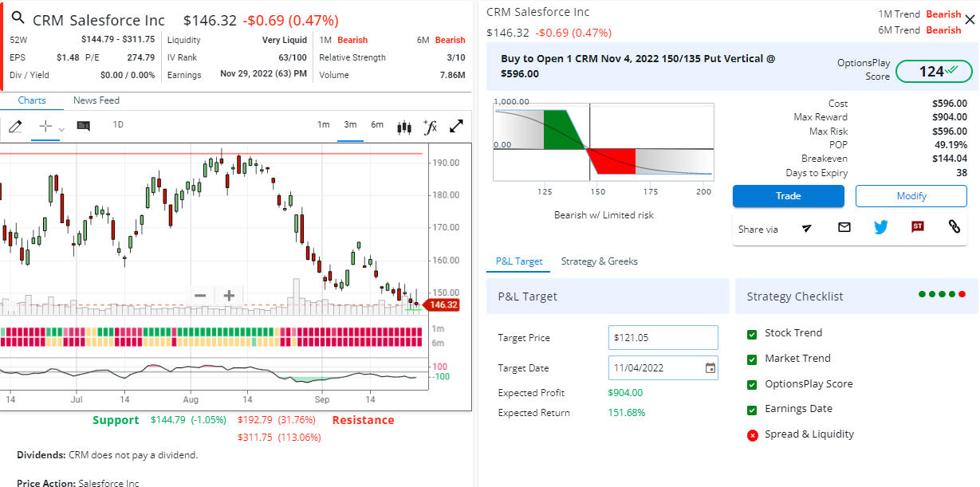Viewport: 980px width, 487px height.
Task: Click the Very Liquid liquidity value
Action: (x=285, y=40)
